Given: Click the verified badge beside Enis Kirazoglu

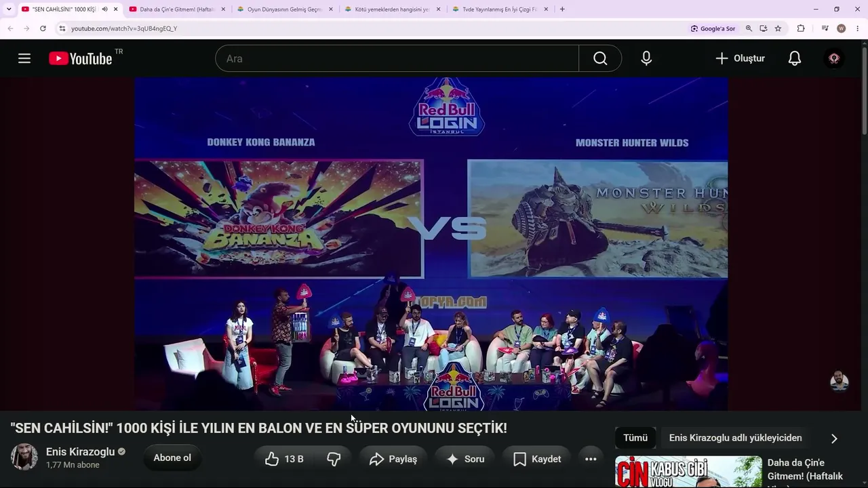Looking at the screenshot, I should point(122,451).
